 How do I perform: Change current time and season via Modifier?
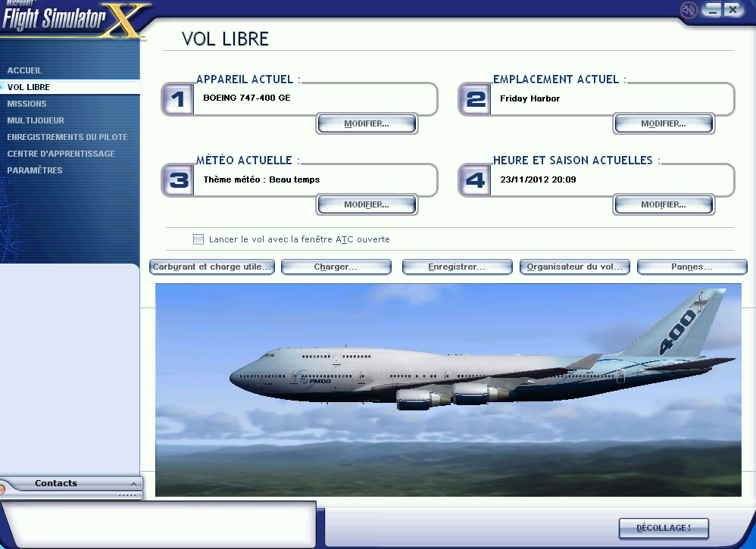[664, 204]
